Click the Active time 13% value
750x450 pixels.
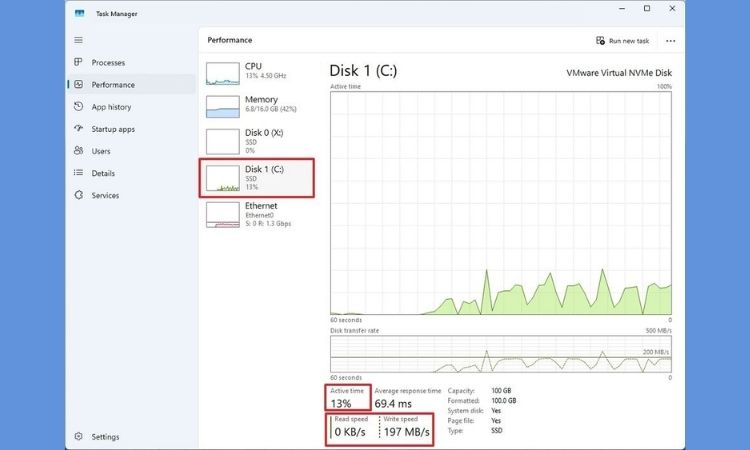341,404
